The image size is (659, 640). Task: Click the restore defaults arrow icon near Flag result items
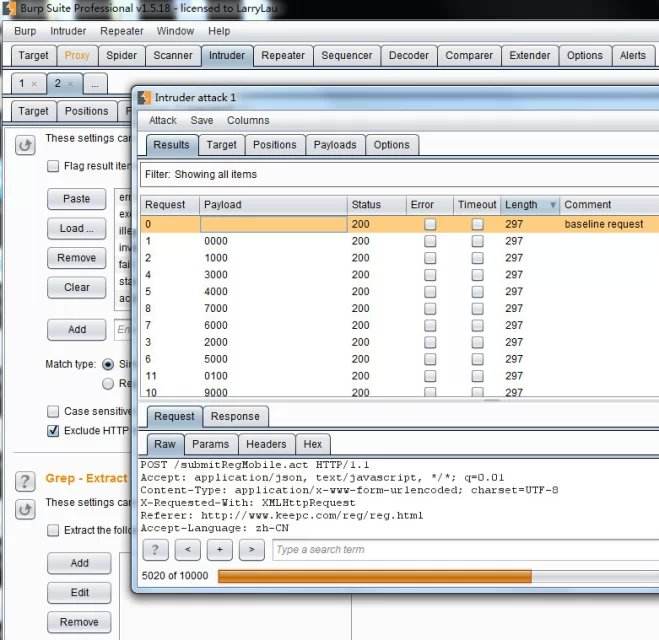coord(25,145)
